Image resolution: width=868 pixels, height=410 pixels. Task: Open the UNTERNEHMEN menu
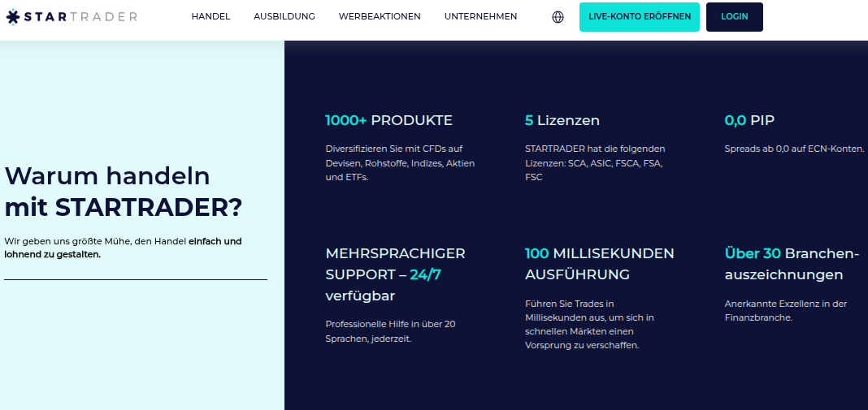pyautogui.click(x=480, y=16)
